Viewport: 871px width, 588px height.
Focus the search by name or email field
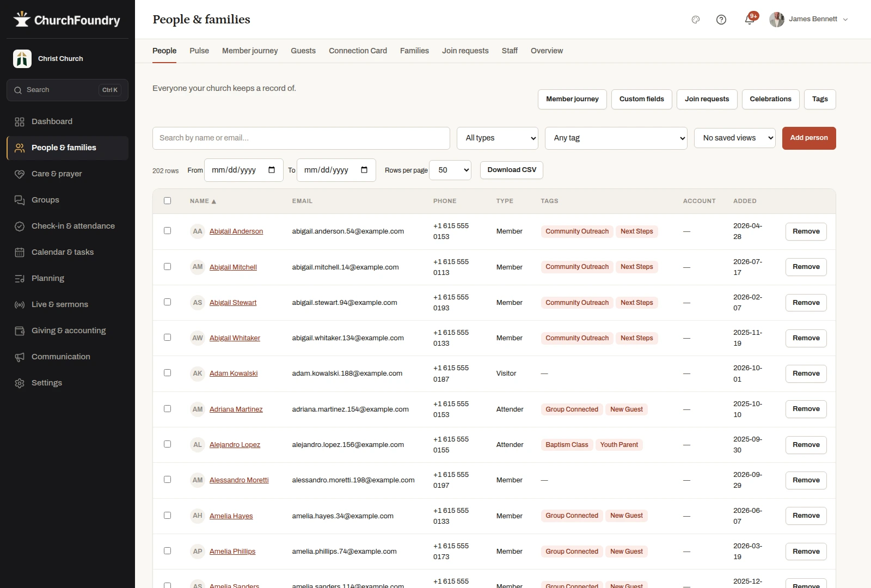click(301, 138)
